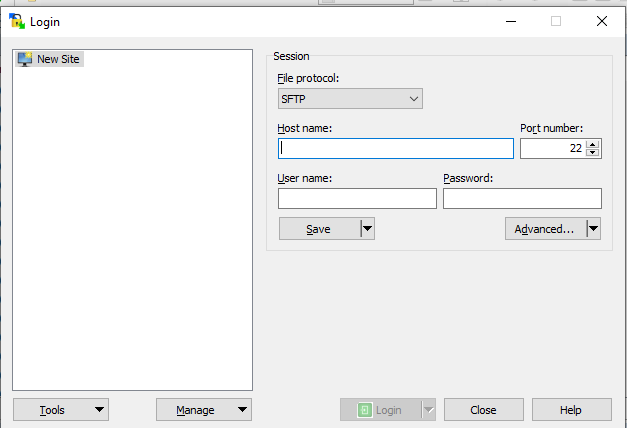Click the New Site monitor icon
Viewport: 627px width, 428px height.
click(x=25, y=59)
